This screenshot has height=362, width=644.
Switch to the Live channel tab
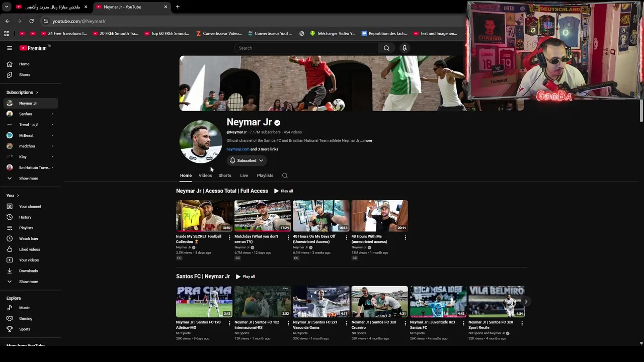(x=244, y=175)
